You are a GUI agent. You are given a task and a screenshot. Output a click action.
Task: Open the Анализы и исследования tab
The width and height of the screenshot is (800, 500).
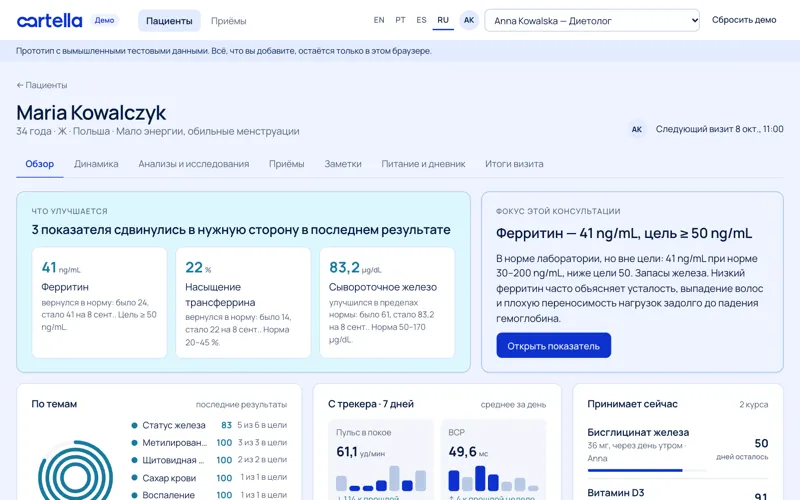point(194,164)
